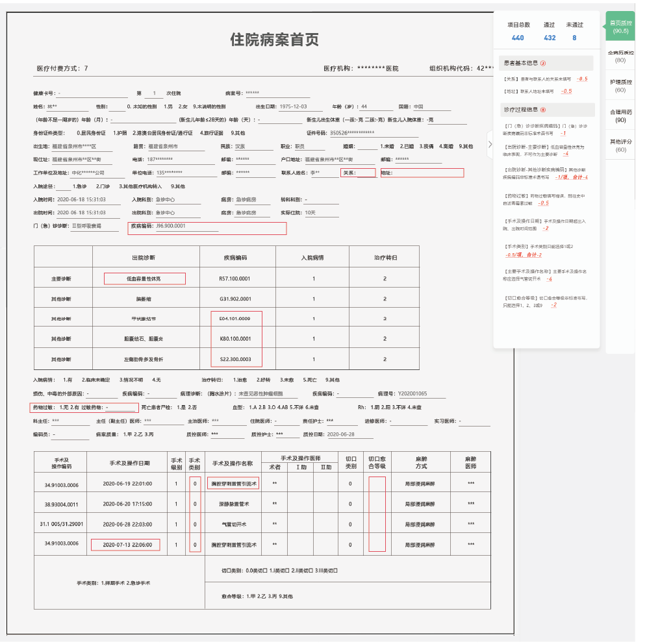This screenshot has width=647, height=644.
Task: Collapse the quality panel with the chevron arrow
Action: click(x=490, y=144)
